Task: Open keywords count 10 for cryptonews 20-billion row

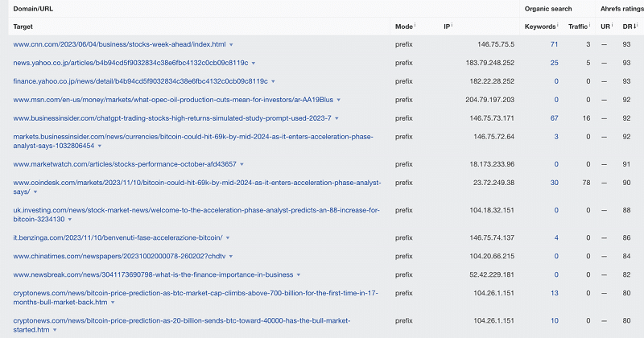Action: [x=554, y=321]
